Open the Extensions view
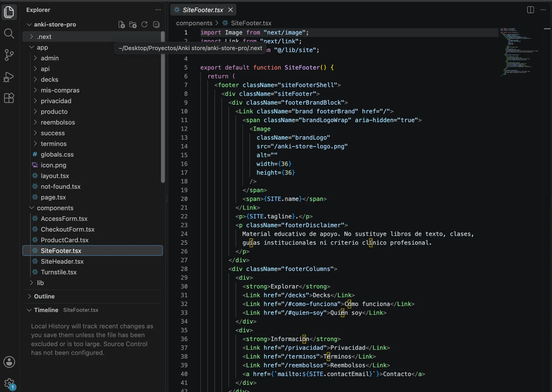Image resolution: width=552 pixels, height=392 pixels. coord(9,98)
